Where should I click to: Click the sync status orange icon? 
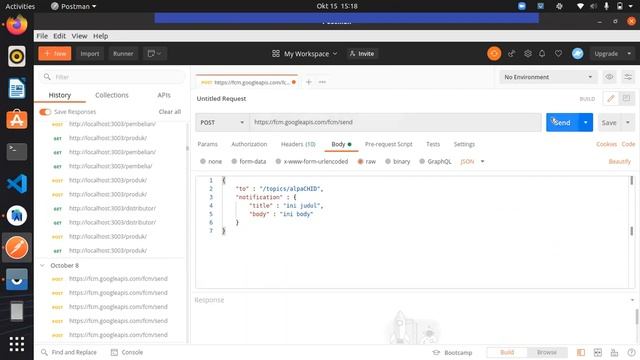[x=494, y=53]
